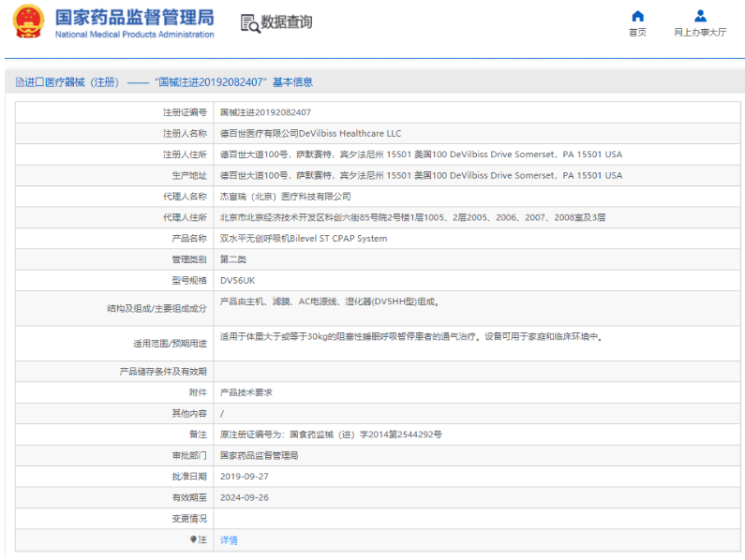Viewport: 745px width, 560px height.
Task: Click the 型号规格 row label
Action: click(x=189, y=280)
